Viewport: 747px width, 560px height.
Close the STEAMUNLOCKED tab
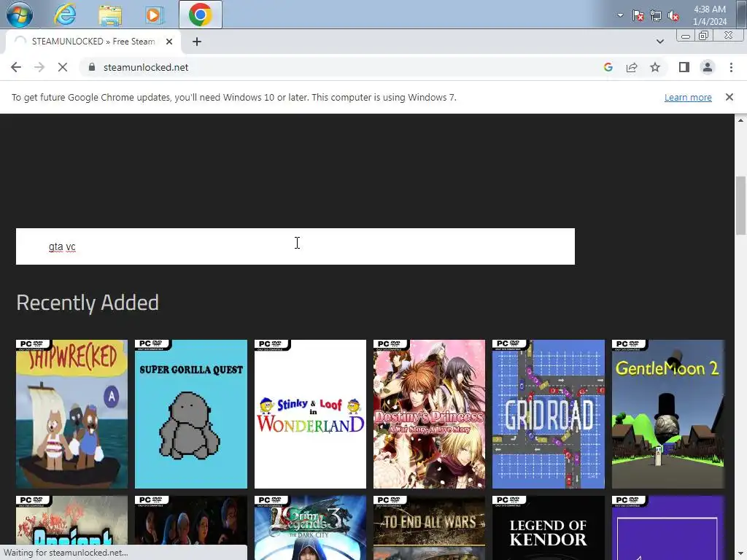click(x=169, y=42)
